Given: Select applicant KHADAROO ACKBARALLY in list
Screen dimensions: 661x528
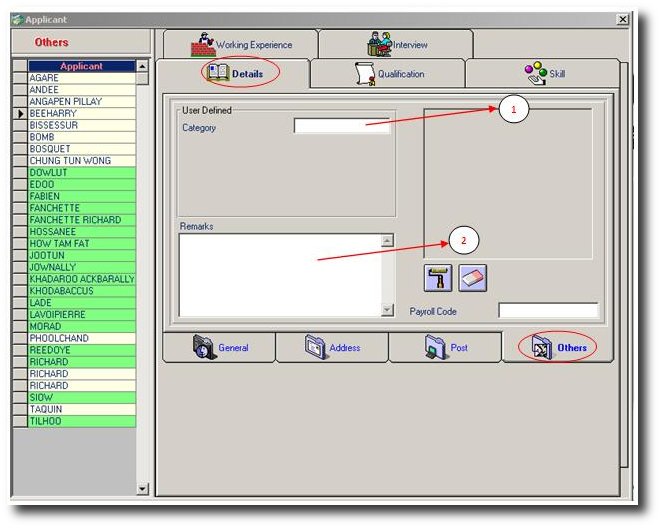Looking at the screenshot, I should point(80,279).
